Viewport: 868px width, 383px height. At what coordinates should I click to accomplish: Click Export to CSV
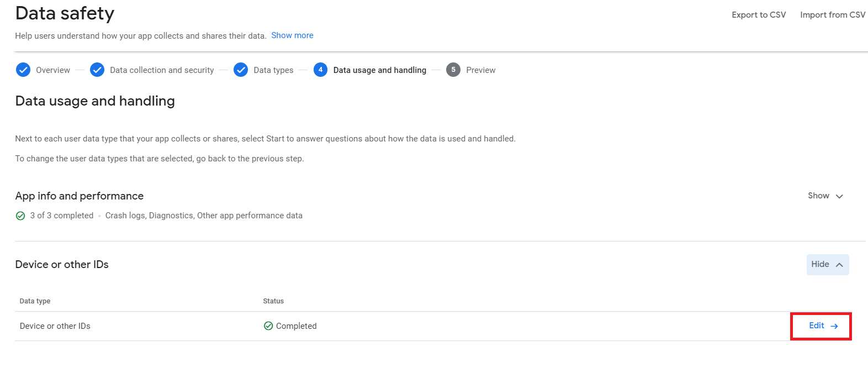pos(759,15)
